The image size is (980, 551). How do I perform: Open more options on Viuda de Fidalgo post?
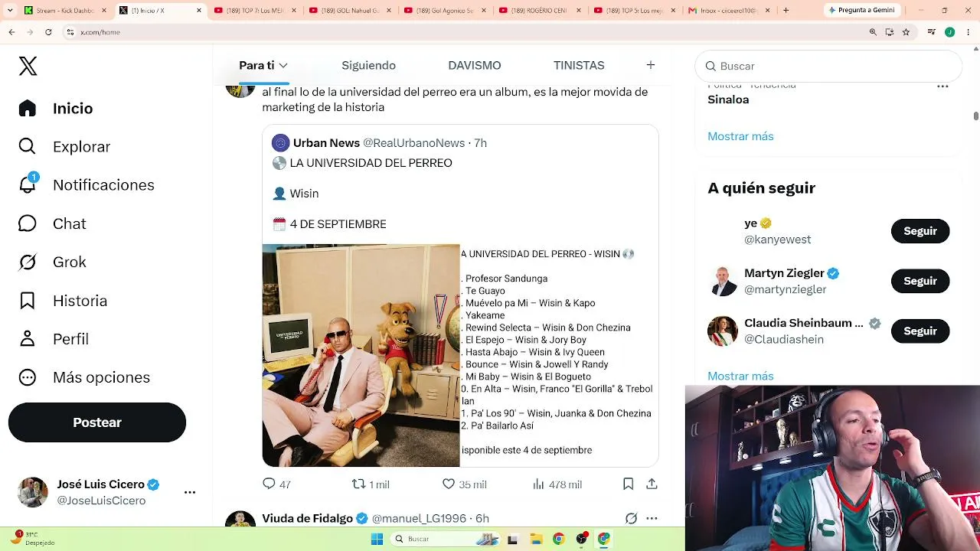point(652,519)
